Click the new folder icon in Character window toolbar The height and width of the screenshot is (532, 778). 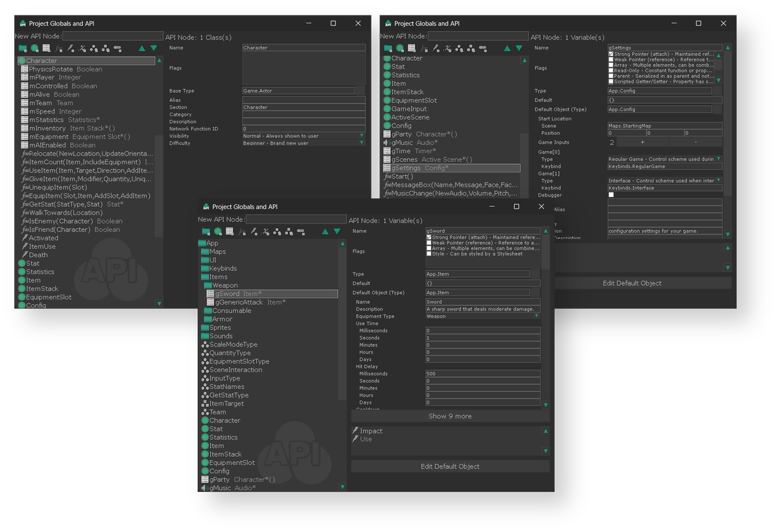pyautogui.click(x=23, y=49)
